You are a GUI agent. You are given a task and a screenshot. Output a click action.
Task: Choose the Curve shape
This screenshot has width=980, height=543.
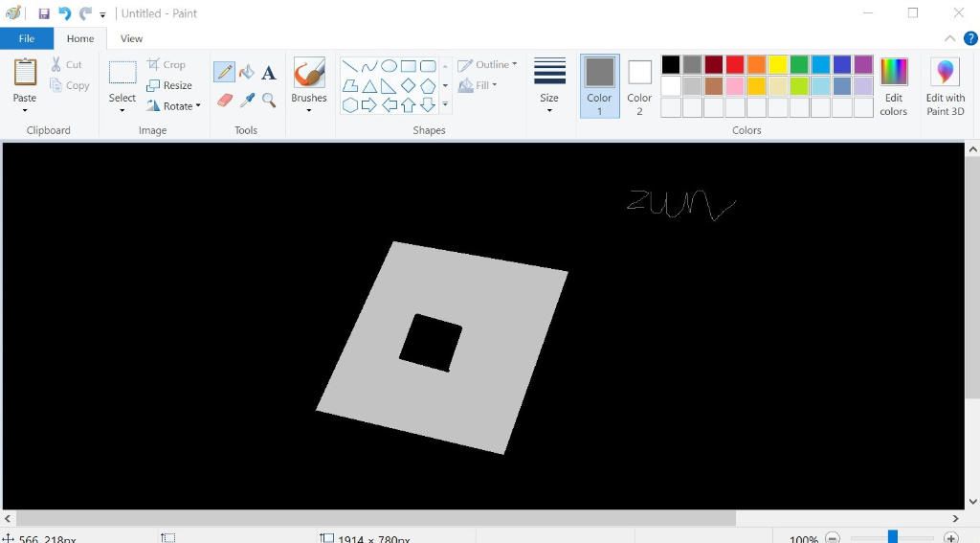pos(369,66)
